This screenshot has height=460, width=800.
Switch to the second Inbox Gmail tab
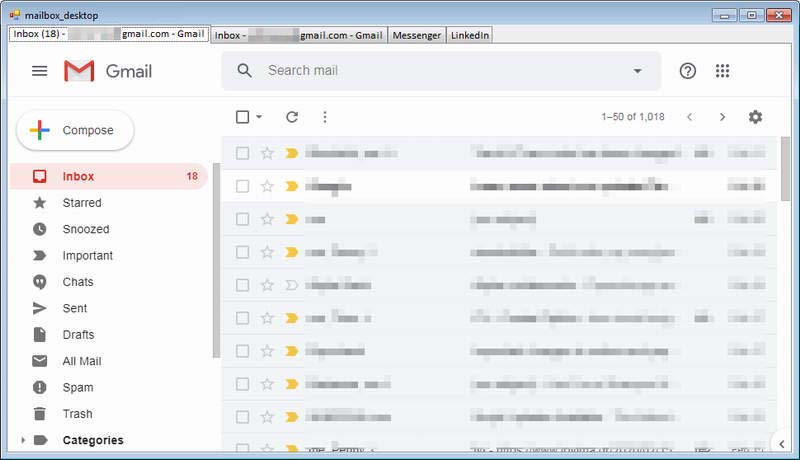point(298,35)
